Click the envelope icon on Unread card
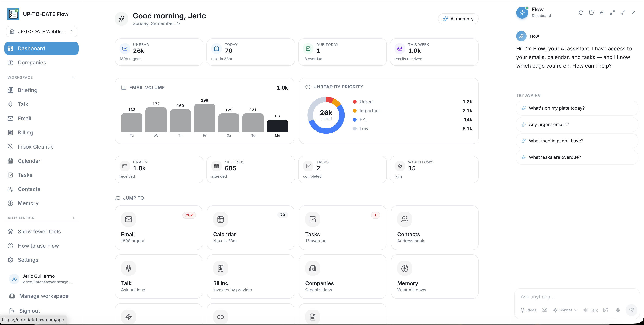The image size is (644, 325). click(125, 49)
